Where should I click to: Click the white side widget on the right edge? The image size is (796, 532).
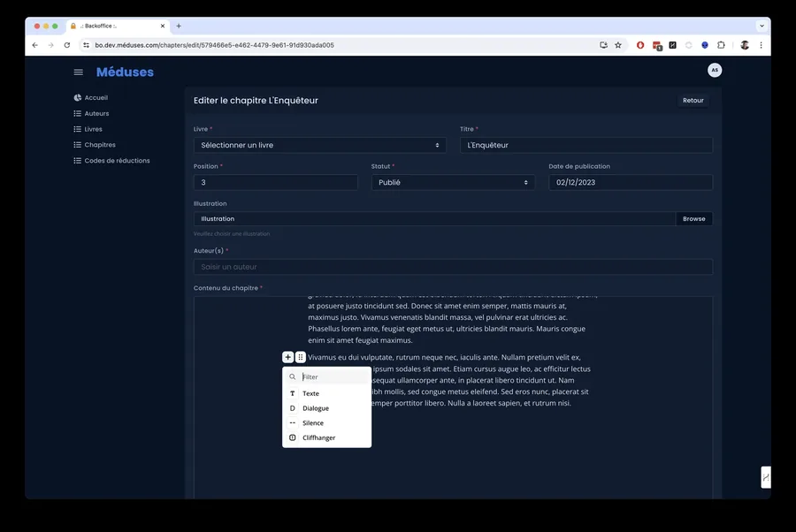pyautogui.click(x=766, y=477)
